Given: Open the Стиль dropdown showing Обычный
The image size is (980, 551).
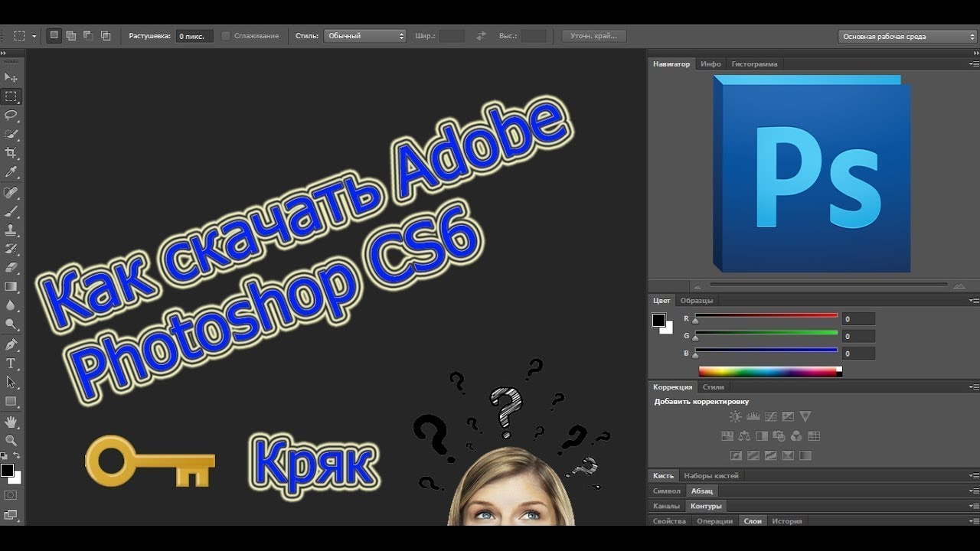Looking at the screenshot, I should pos(365,36).
